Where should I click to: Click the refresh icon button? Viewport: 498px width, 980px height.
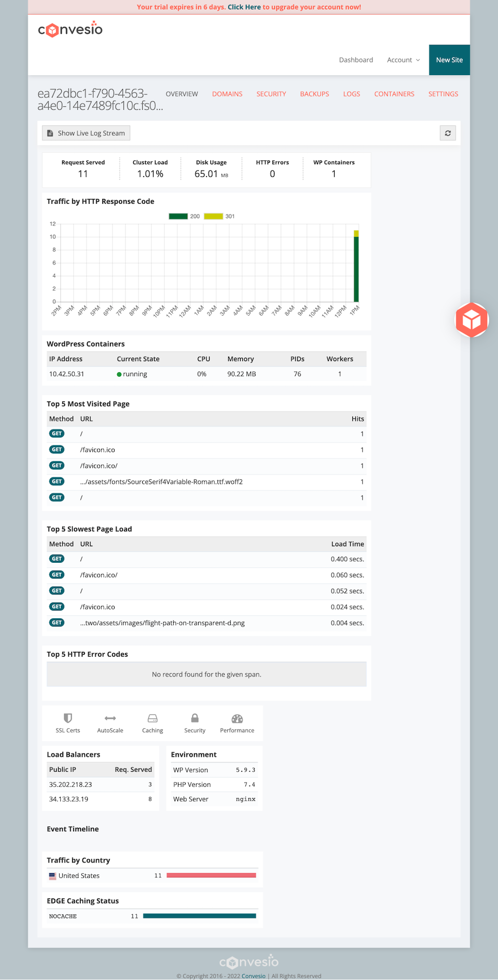pos(448,133)
